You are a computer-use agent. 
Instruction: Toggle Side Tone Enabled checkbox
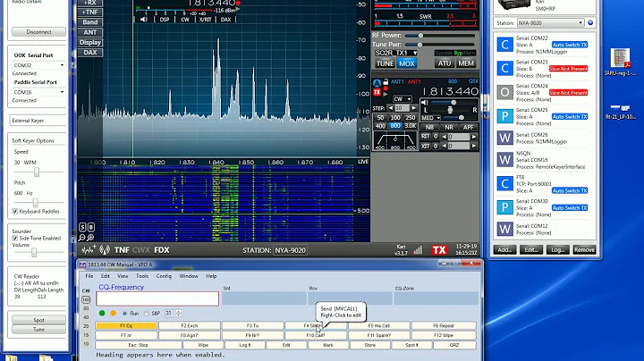15,238
